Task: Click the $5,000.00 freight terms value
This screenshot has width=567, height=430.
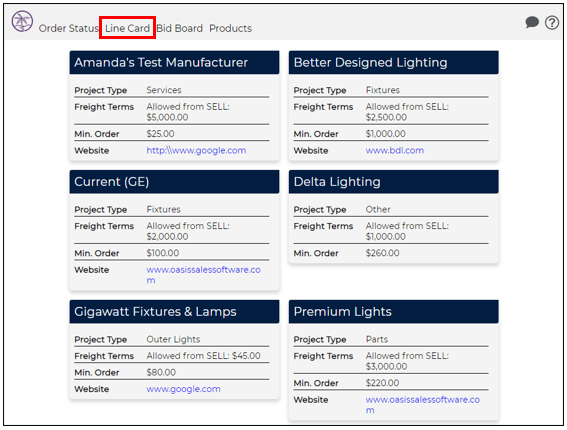Action: pyautogui.click(x=167, y=117)
